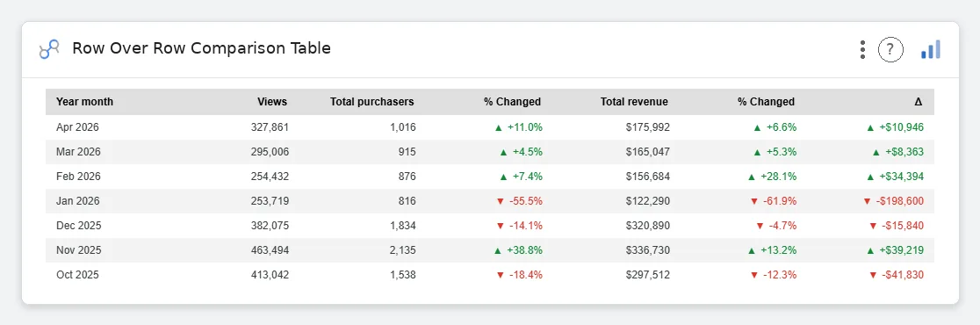
Task: Select the Feb 2026 row label
Action: pyautogui.click(x=78, y=177)
